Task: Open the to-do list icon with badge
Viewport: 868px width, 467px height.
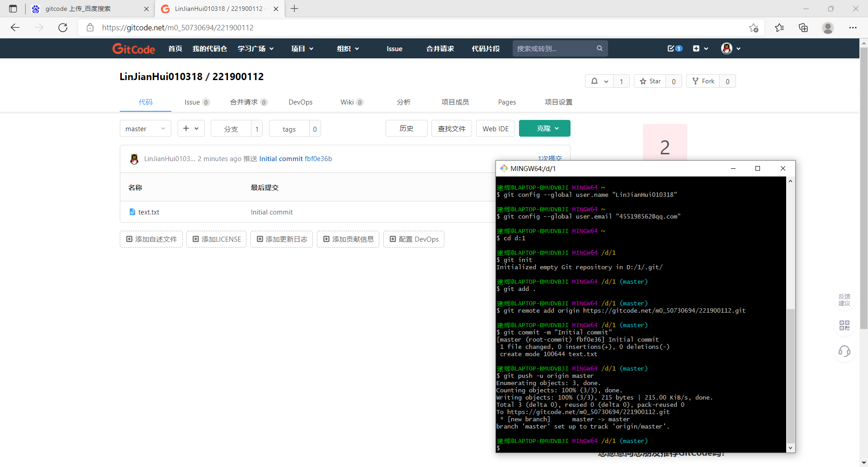Action: (x=675, y=48)
